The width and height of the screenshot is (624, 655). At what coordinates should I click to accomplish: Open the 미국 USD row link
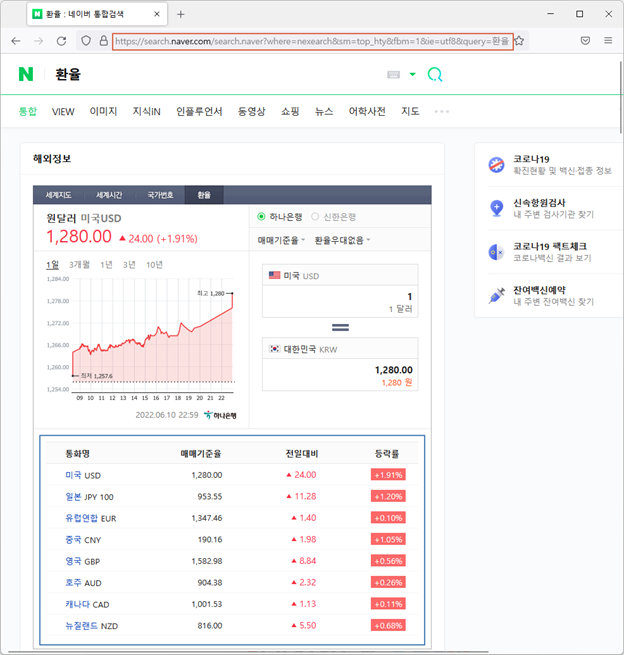click(x=83, y=475)
